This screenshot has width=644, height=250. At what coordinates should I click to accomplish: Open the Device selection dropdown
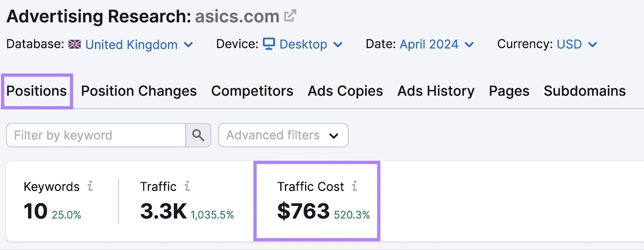click(x=338, y=44)
